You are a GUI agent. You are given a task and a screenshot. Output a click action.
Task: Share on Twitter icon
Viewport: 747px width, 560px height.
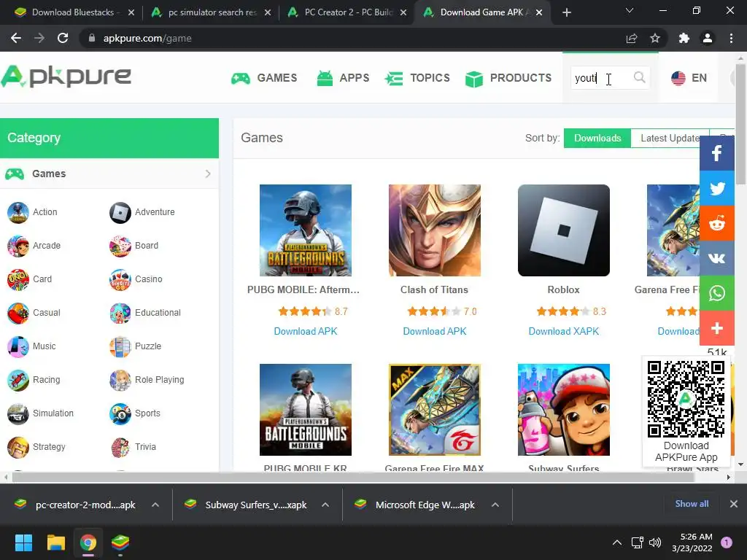(716, 189)
